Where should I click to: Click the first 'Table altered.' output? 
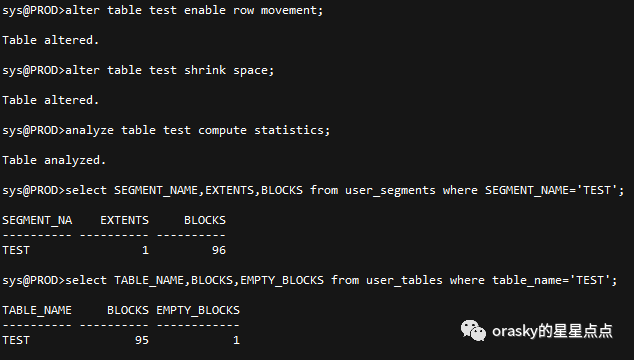tap(51, 40)
